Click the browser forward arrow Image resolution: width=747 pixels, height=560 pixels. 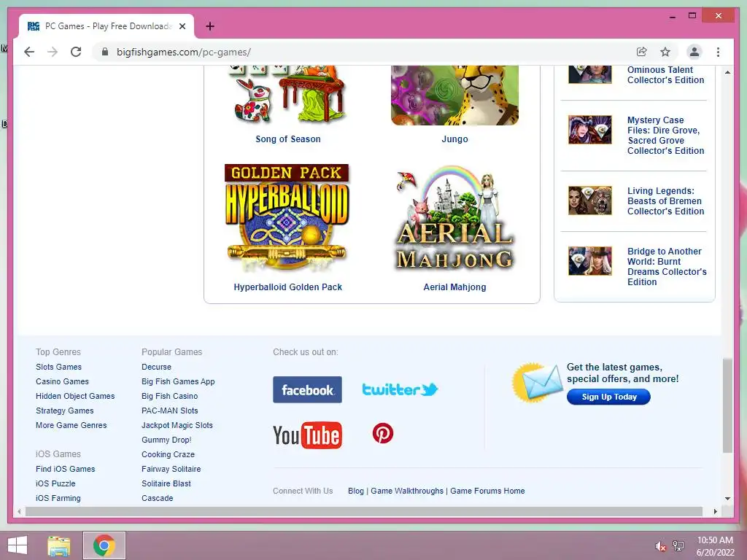53,52
